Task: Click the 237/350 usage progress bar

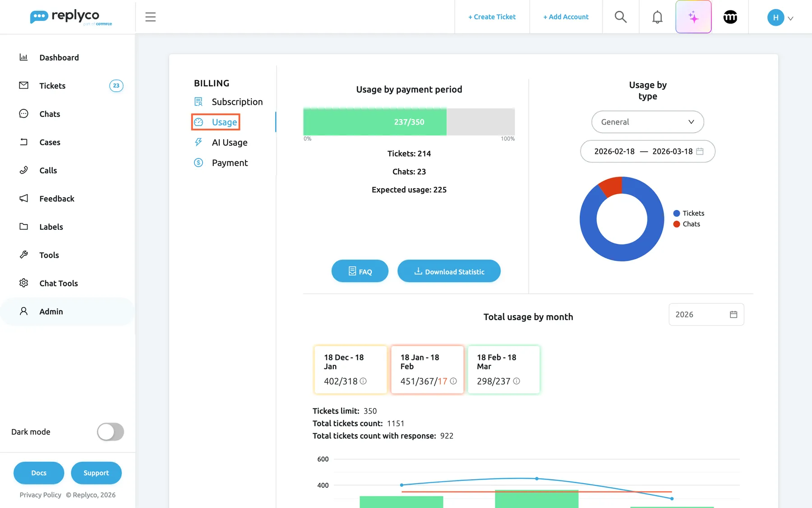Action: (409, 122)
